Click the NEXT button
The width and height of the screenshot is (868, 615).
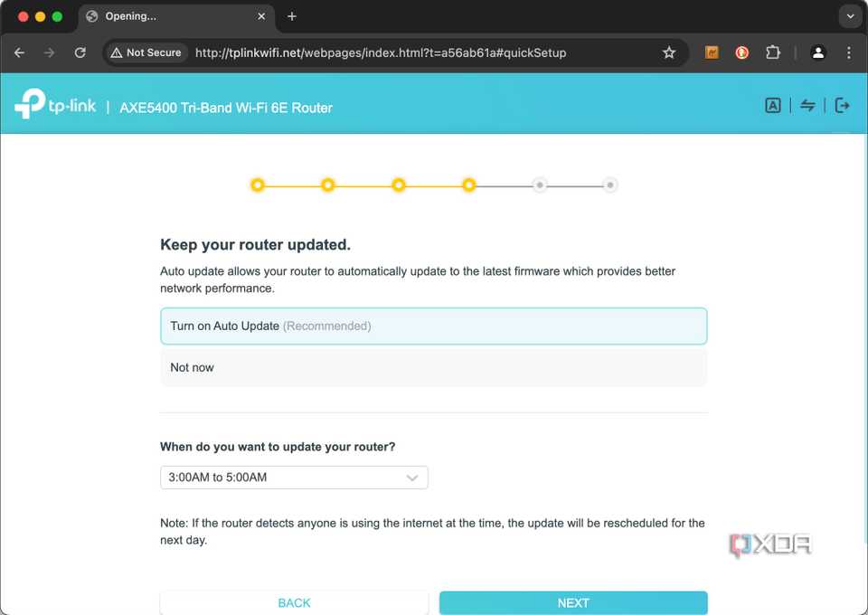pos(573,603)
